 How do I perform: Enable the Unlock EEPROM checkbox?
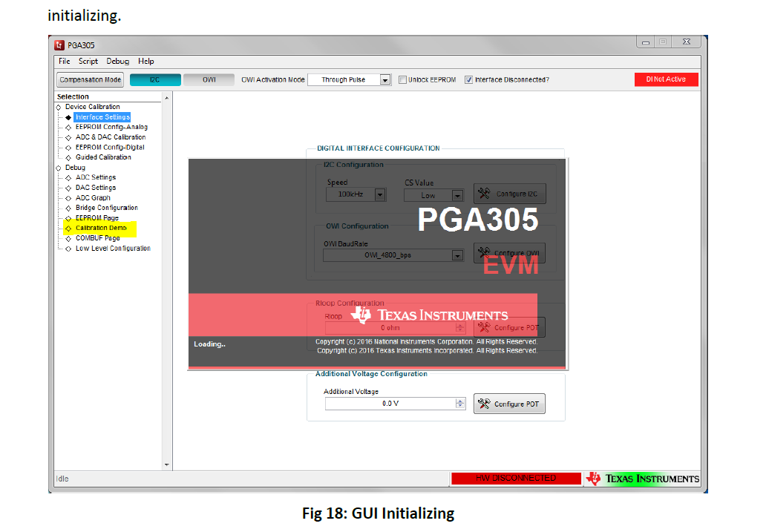[402, 79]
